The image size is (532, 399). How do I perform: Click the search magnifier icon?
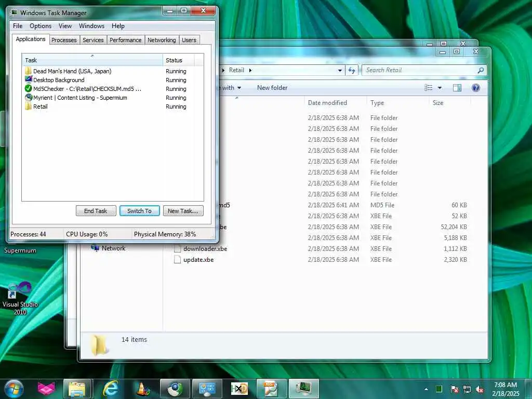click(x=481, y=70)
